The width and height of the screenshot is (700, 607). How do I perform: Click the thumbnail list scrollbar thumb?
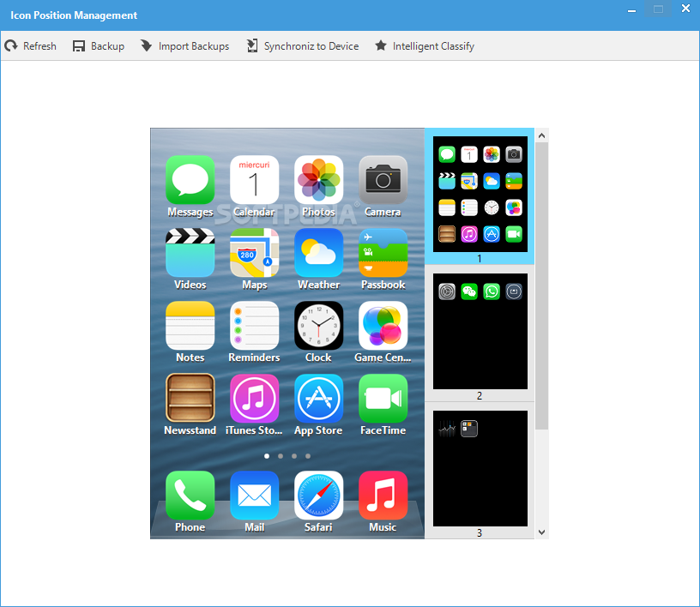[x=541, y=286]
